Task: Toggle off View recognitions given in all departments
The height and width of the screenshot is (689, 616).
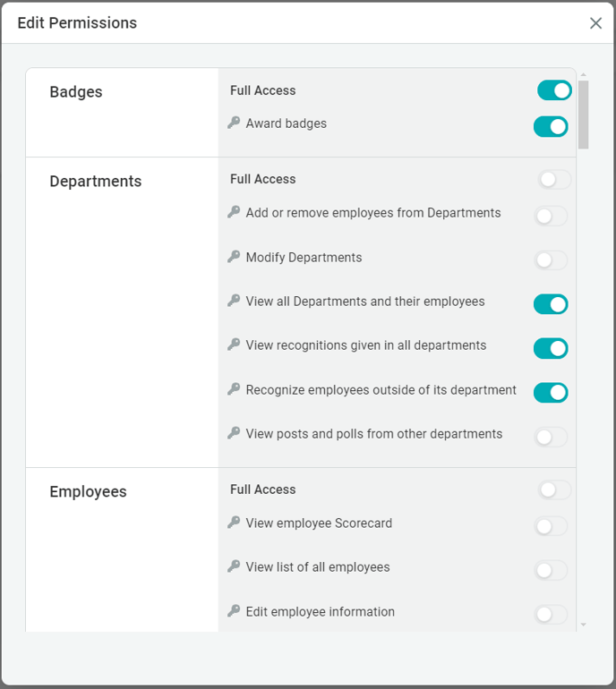Action: point(551,348)
